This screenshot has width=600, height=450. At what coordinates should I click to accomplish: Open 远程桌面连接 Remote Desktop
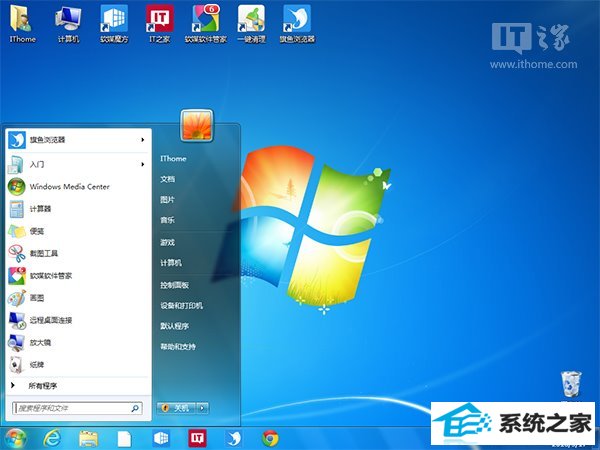tap(78, 320)
